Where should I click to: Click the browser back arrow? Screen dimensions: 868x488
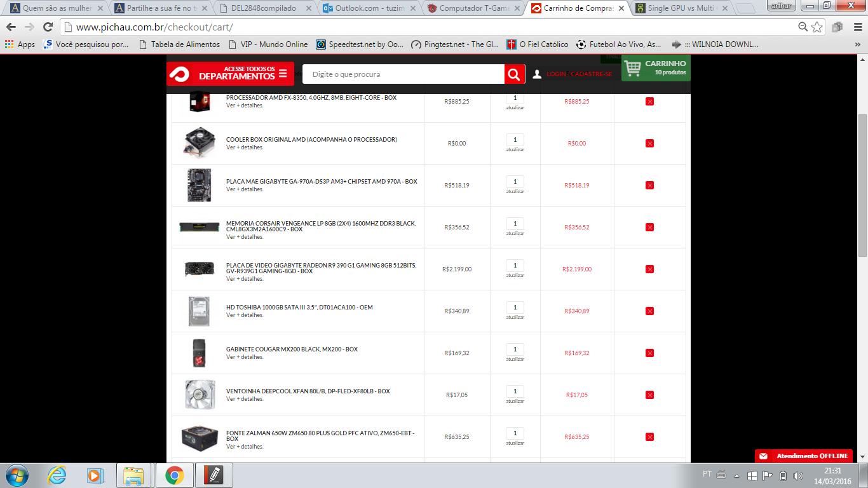pyautogui.click(x=11, y=27)
